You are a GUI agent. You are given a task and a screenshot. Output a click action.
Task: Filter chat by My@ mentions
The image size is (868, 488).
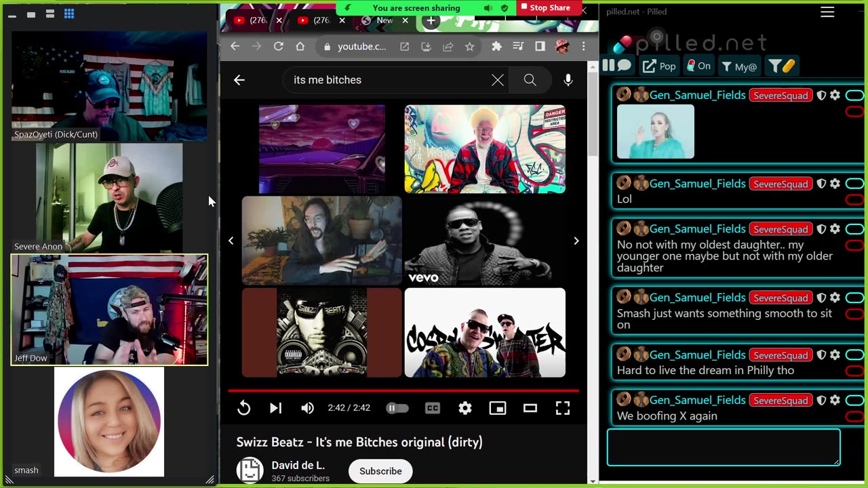point(738,66)
